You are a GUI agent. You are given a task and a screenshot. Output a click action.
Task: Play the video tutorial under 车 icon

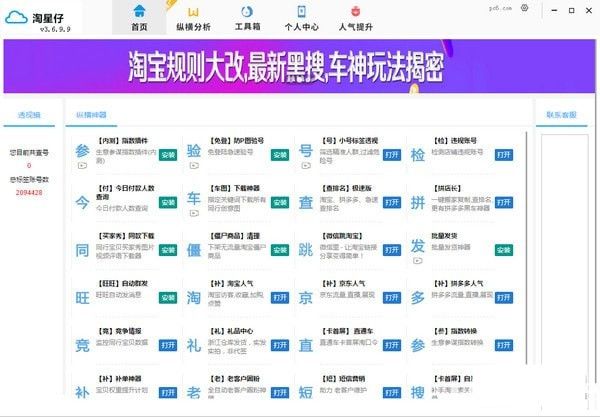(x=194, y=213)
